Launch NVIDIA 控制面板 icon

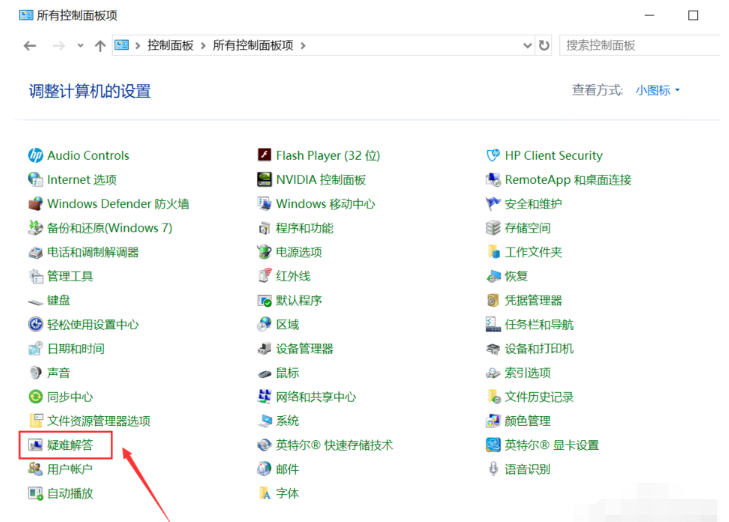tap(265, 180)
